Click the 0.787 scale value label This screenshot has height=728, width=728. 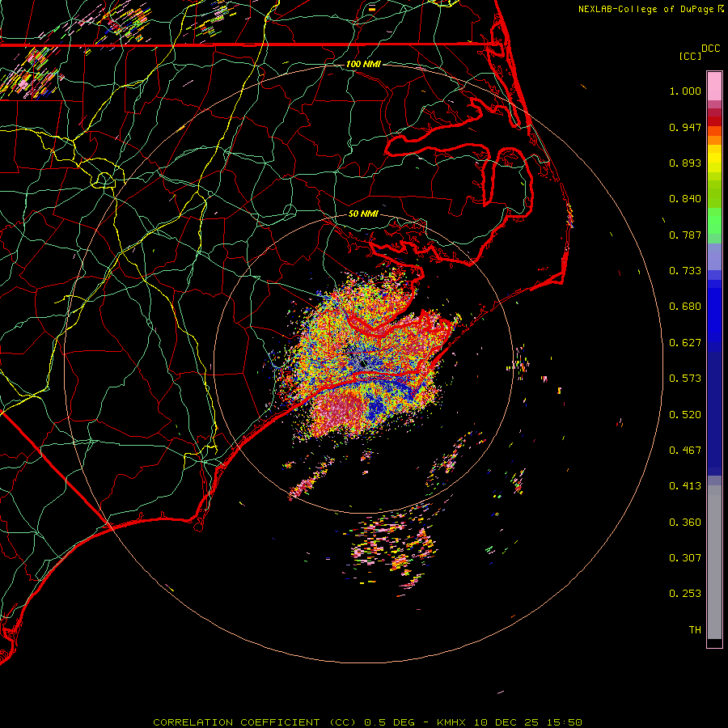pos(685,235)
